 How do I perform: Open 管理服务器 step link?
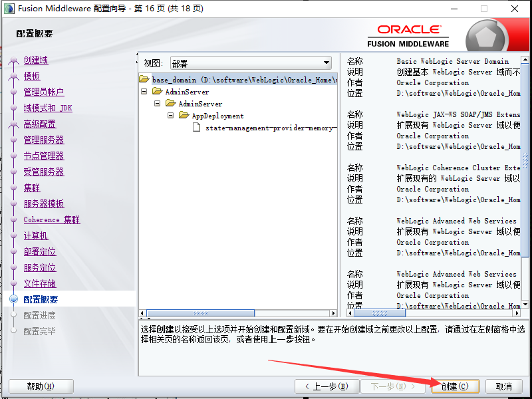(44, 140)
